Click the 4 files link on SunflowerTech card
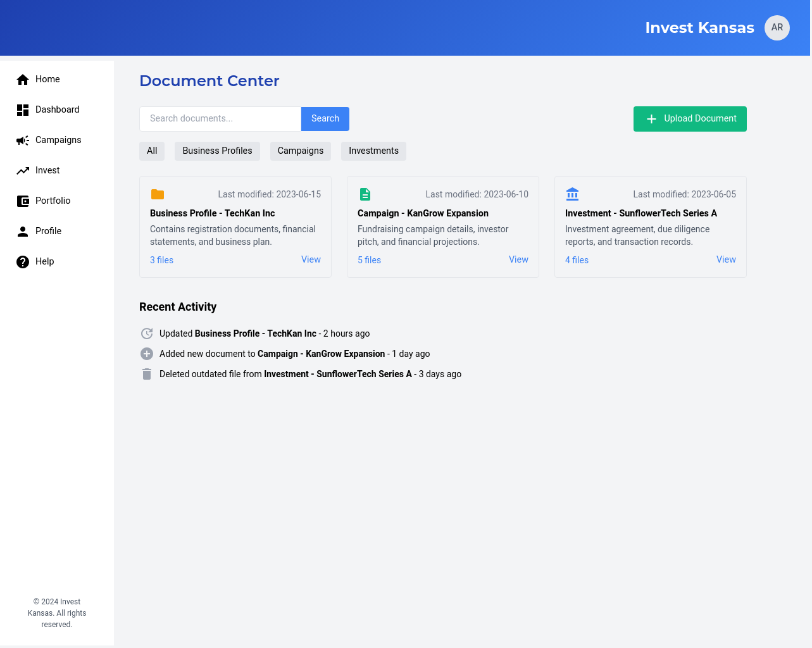Screen dimensions: 812x648 coord(577,260)
